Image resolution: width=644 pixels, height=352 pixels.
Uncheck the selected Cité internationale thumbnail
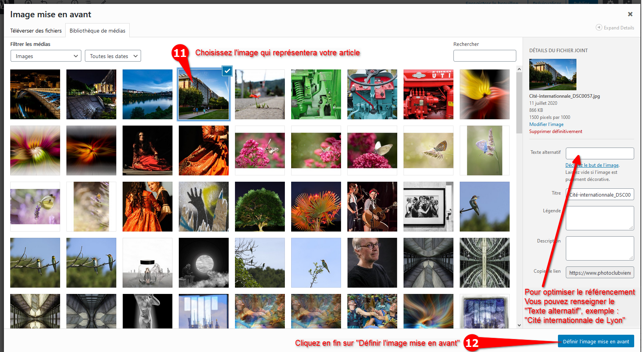tap(227, 71)
